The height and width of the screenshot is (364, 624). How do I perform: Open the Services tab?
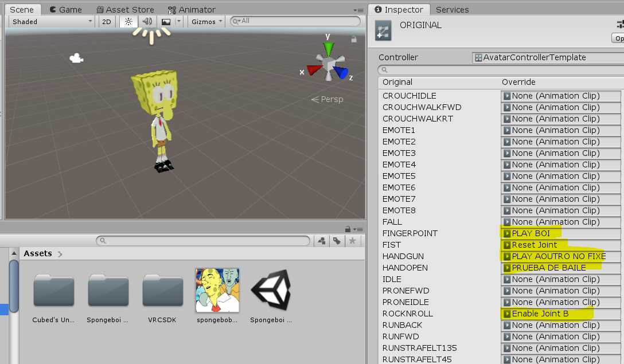click(452, 9)
